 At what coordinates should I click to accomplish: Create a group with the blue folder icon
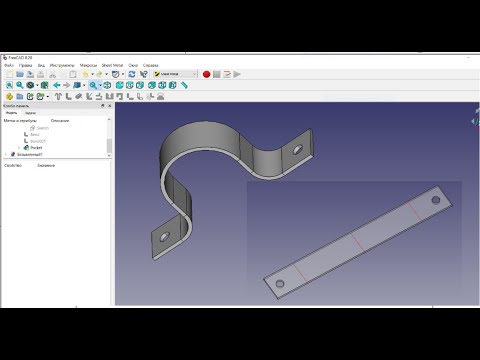click(x=20, y=97)
